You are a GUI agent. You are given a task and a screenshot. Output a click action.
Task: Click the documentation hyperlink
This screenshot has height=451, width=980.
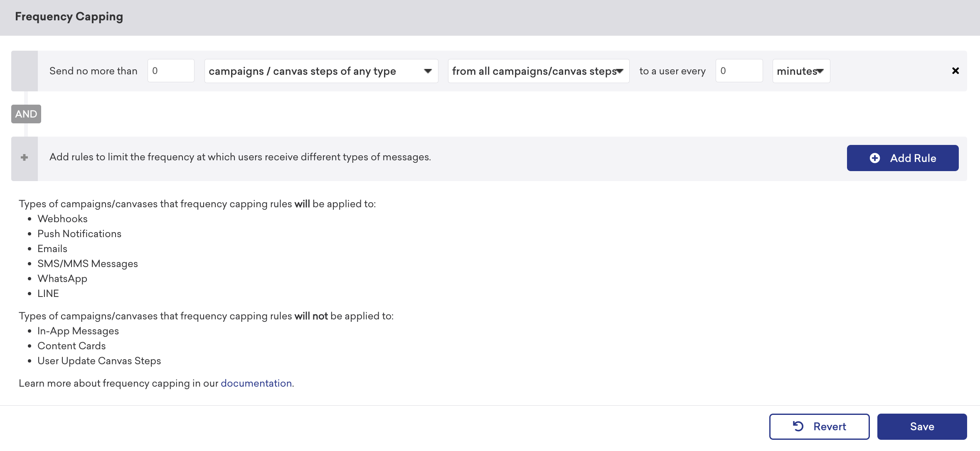pyautogui.click(x=256, y=383)
